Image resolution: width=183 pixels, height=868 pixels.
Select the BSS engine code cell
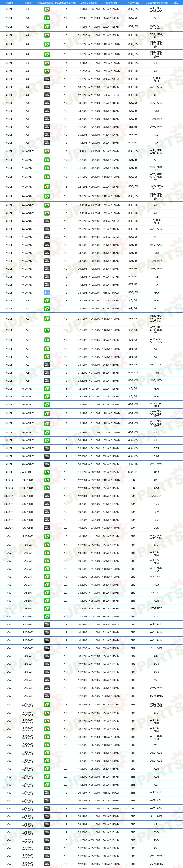point(156,528)
